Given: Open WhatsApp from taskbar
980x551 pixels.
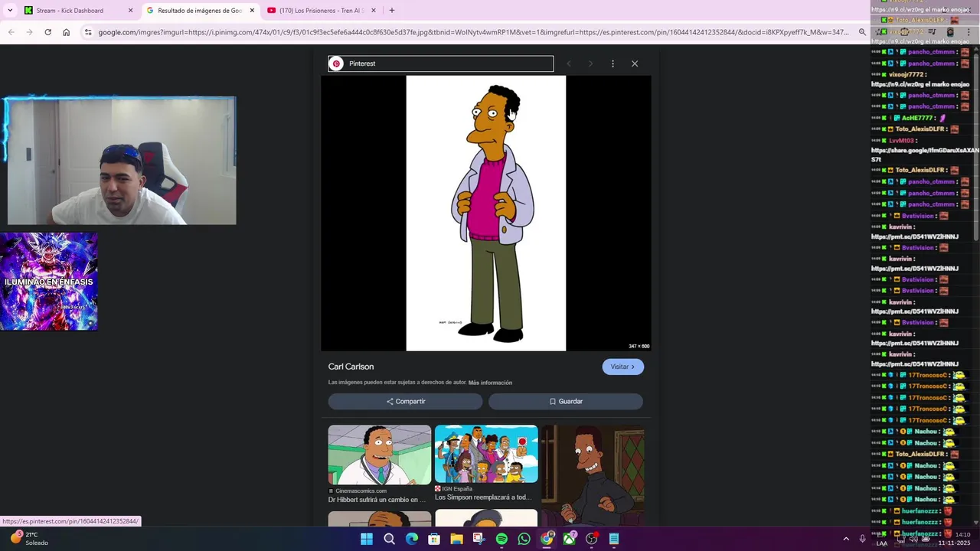Looking at the screenshot, I should 524,539.
